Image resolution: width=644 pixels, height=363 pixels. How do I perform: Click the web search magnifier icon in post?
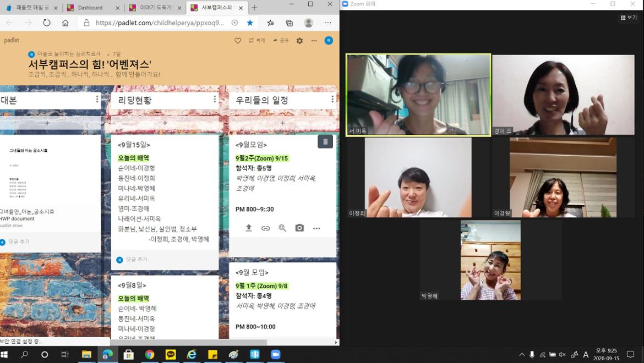(x=282, y=228)
